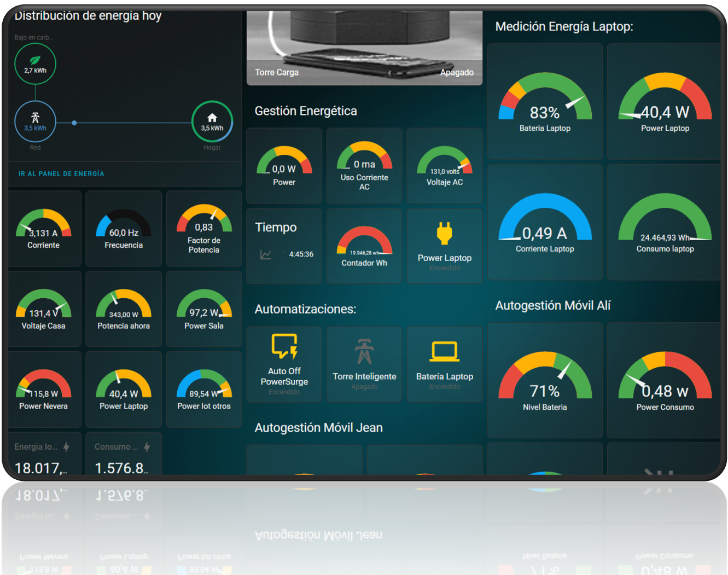Open the Nivel Bateria 71% gauge
The height and width of the screenshot is (575, 728).
(x=545, y=380)
